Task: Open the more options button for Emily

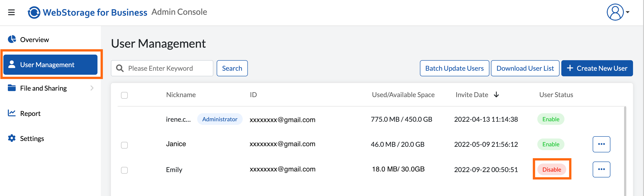Action: click(601, 169)
